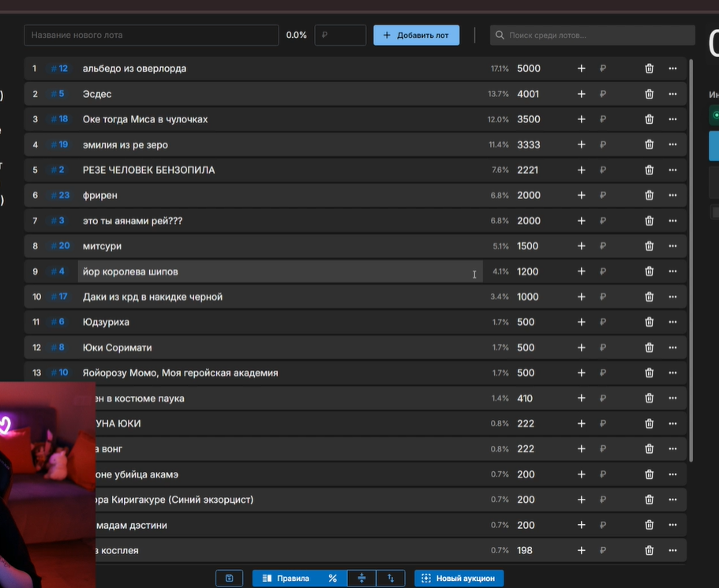
Task: Open the three-dot menu for Оке тогда Миса в чулочках
Action: pos(672,119)
